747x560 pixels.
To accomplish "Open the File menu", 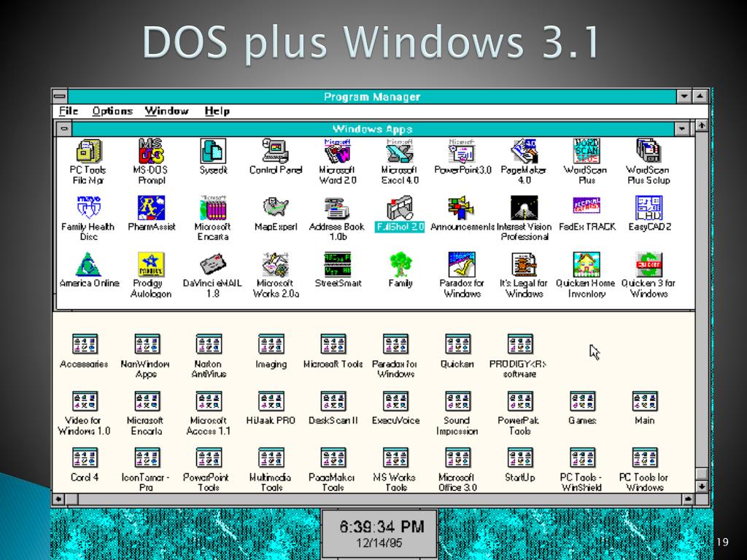I will pos(68,111).
